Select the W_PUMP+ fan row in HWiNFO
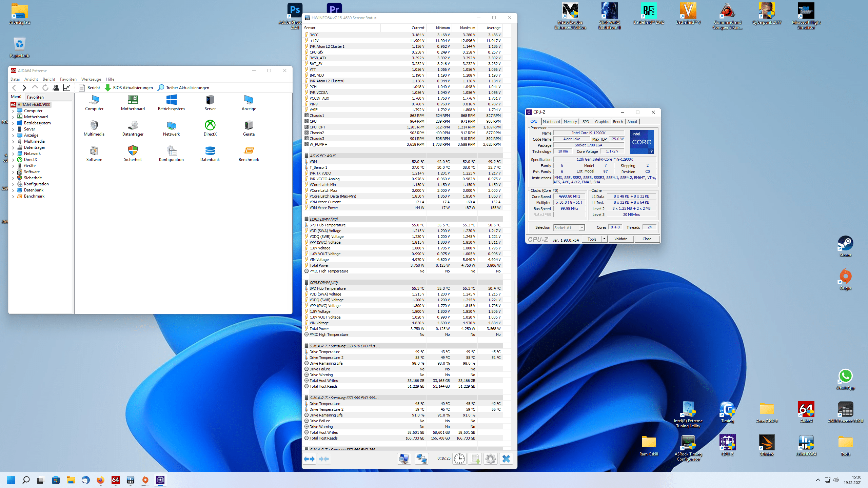The image size is (868, 488). point(402,144)
